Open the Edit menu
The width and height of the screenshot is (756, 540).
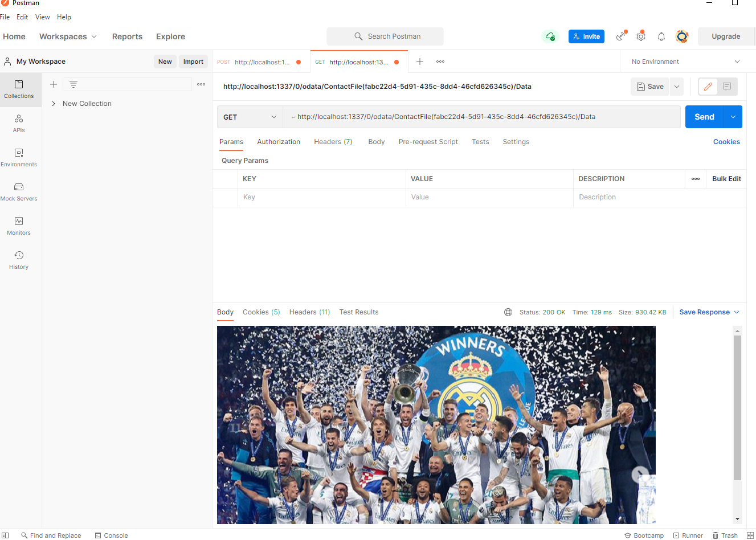point(22,17)
